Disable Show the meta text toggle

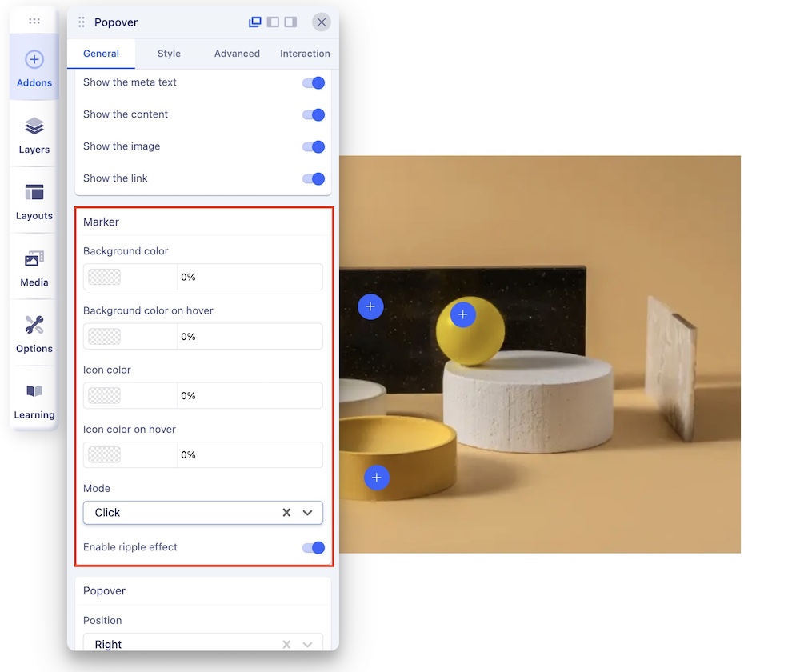314,82
